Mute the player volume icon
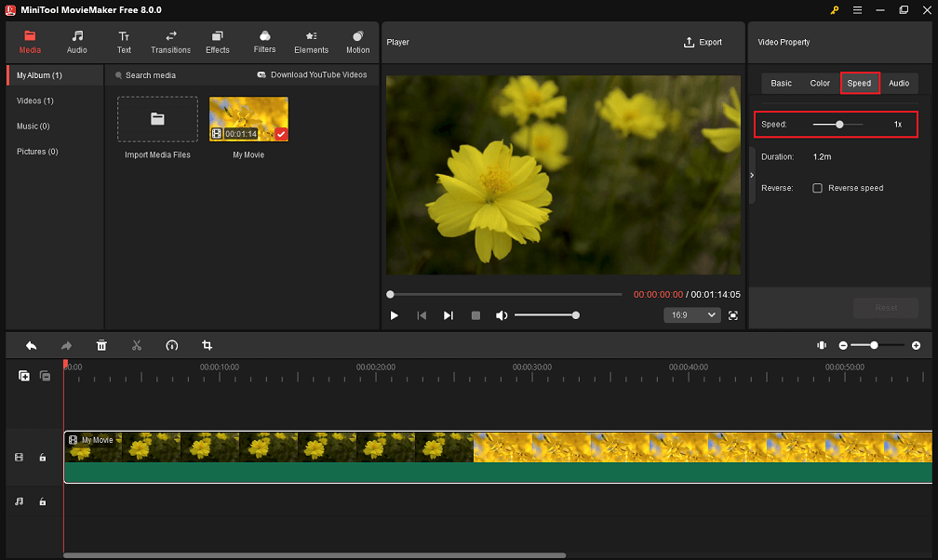Image resolution: width=938 pixels, height=560 pixels. coord(502,315)
